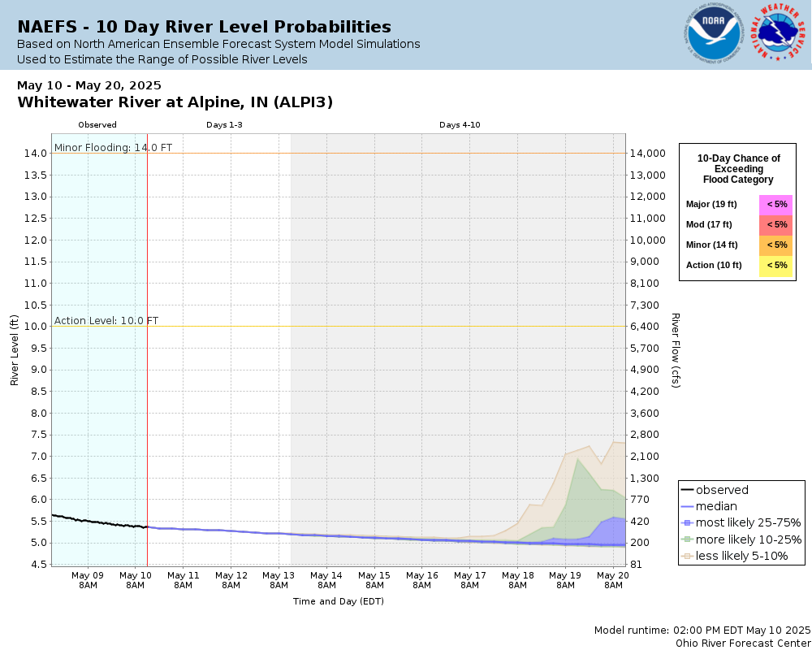Screen dimensions: 812x650
Task: Click the Whitewater River at Alpine title
Action: click(x=175, y=102)
